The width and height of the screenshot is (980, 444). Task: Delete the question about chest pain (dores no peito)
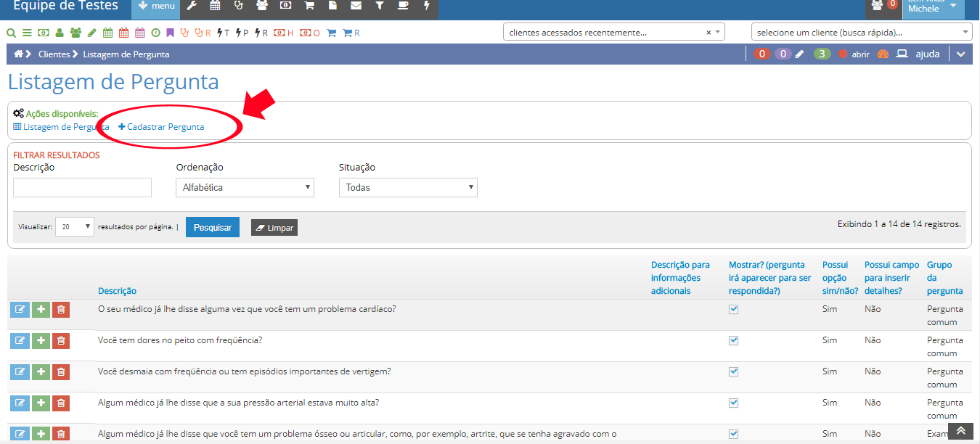tap(61, 341)
